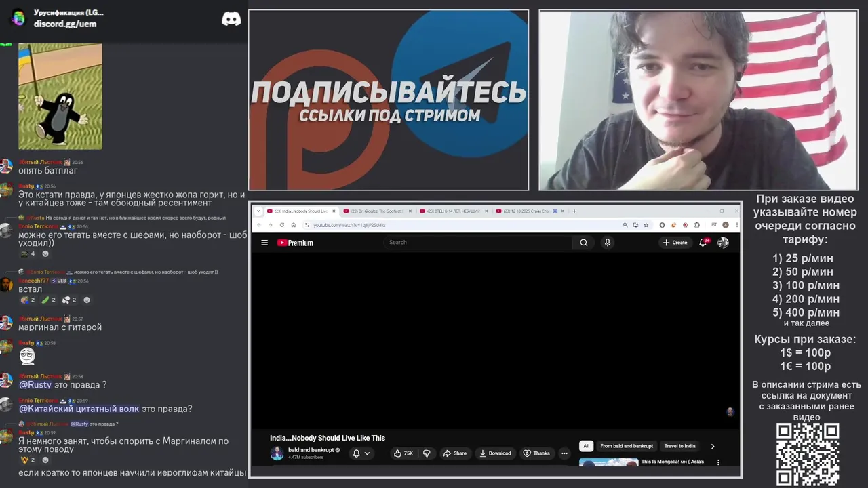Open the tab search dropdown arrow

[x=258, y=211]
